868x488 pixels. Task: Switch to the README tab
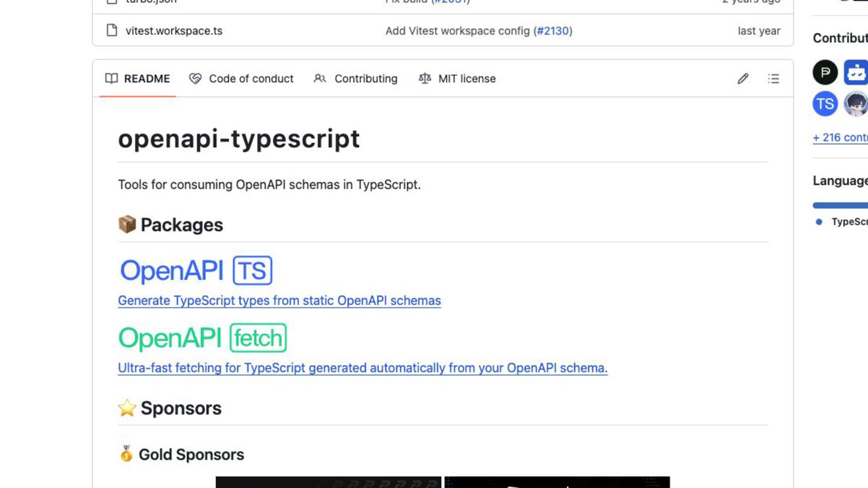[x=137, y=78]
